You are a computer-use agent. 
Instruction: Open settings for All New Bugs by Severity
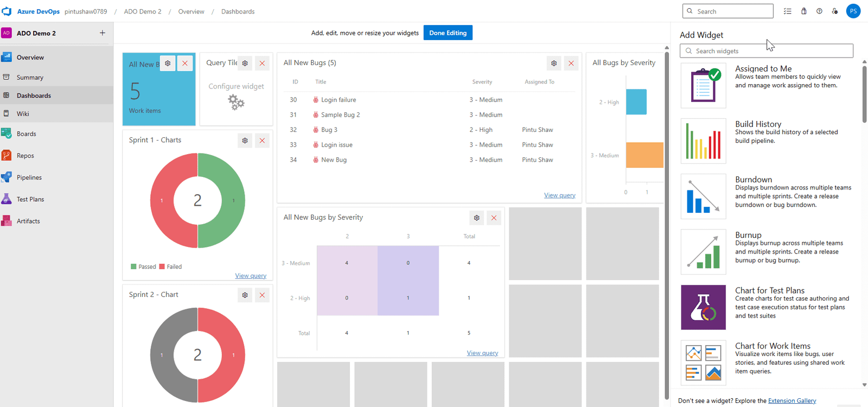(x=477, y=218)
